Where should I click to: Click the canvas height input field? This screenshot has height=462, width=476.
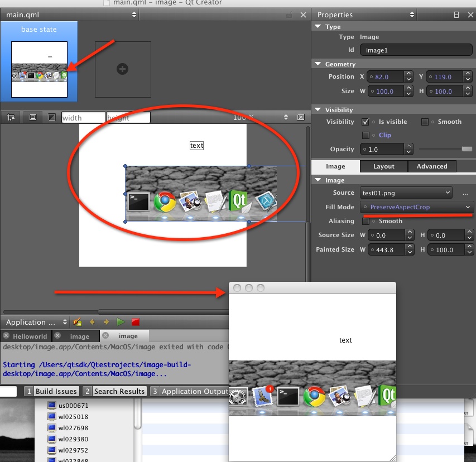pyautogui.click(x=128, y=118)
